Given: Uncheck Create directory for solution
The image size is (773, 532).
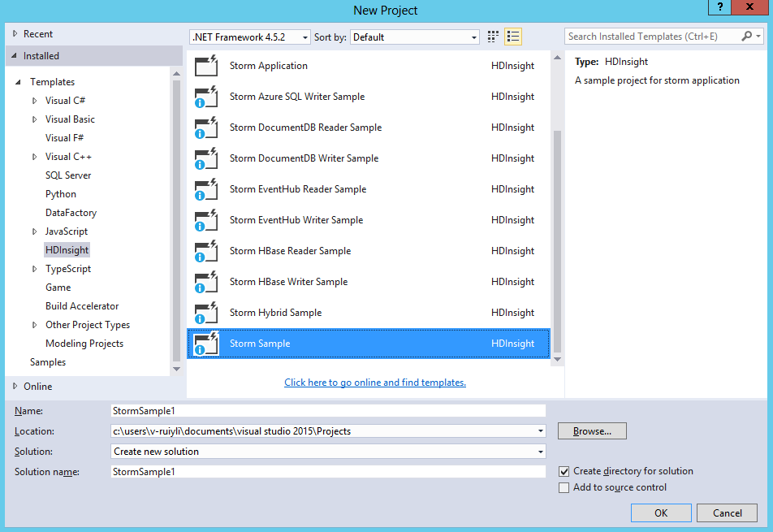Looking at the screenshot, I should point(564,471).
